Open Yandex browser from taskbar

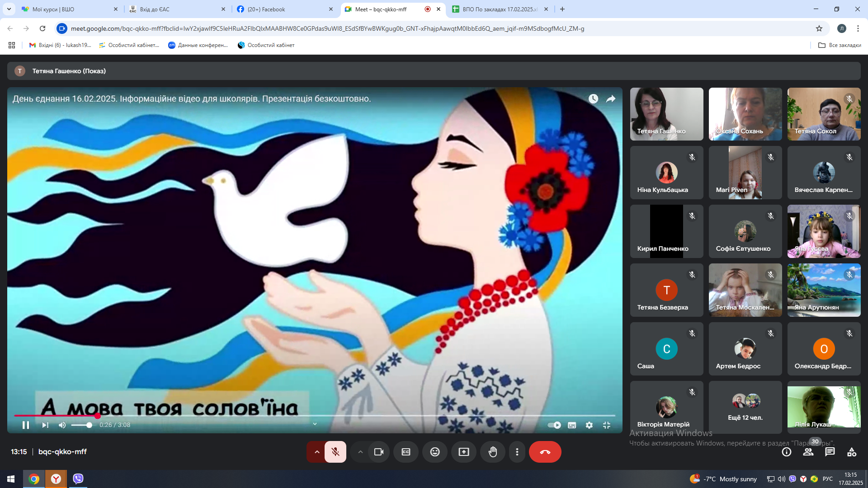56,479
